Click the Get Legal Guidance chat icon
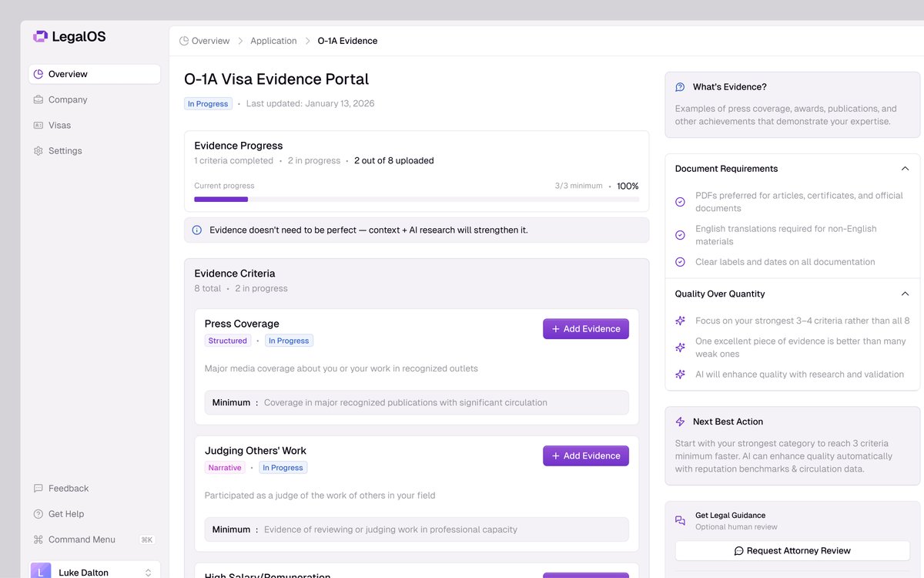The width and height of the screenshot is (924, 578). tap(680, 521)
